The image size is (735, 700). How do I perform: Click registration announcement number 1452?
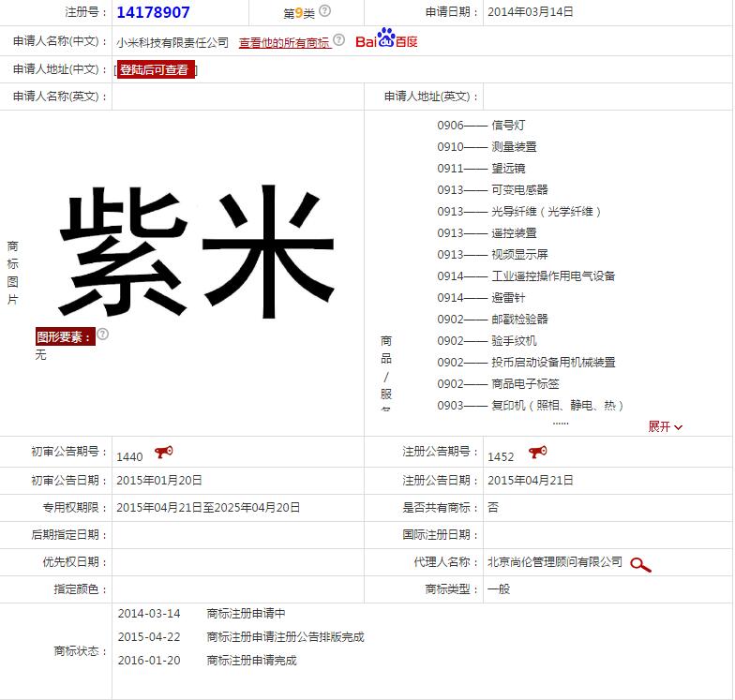click(501, 456)
